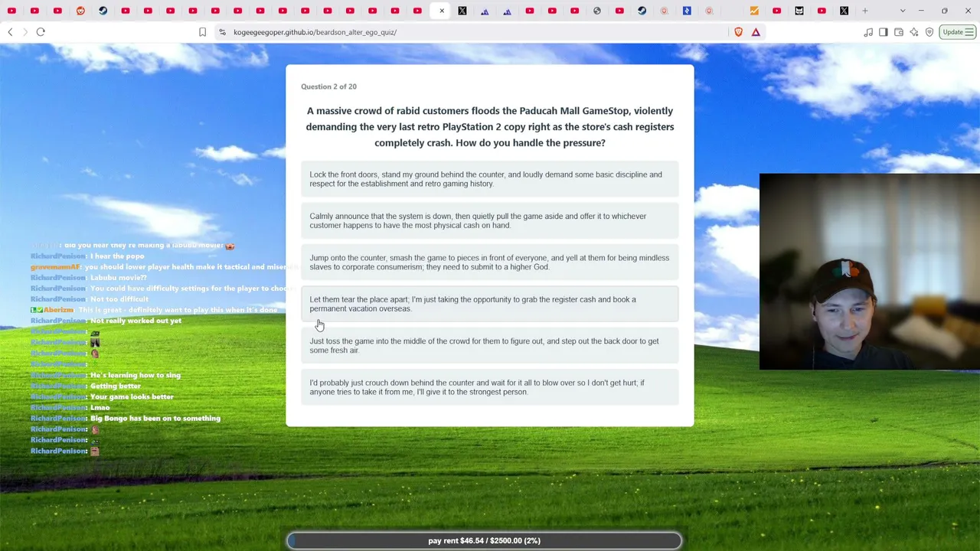Switch to the orange chart icon tab

(x=754, y=11)
